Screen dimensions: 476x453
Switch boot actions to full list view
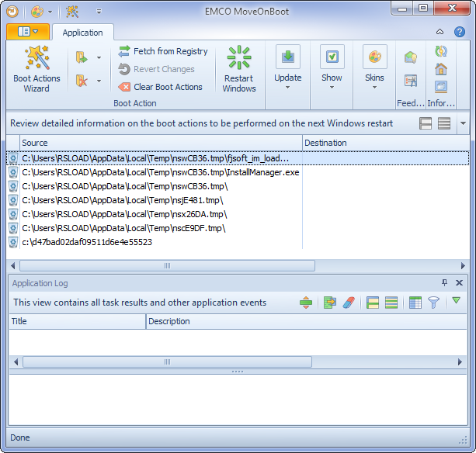click(x=444, y=123)
